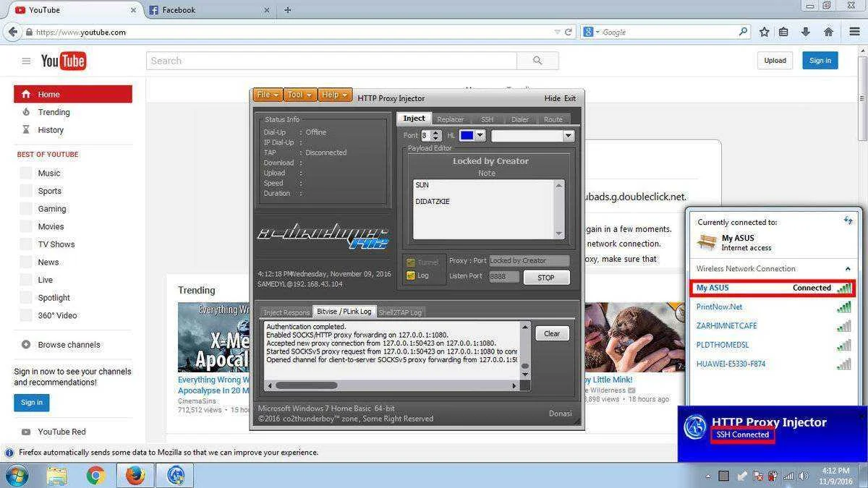Click Donasi link in Proxy Injector
The width and height of the screenshot is (868, 488).
(560, 414)
